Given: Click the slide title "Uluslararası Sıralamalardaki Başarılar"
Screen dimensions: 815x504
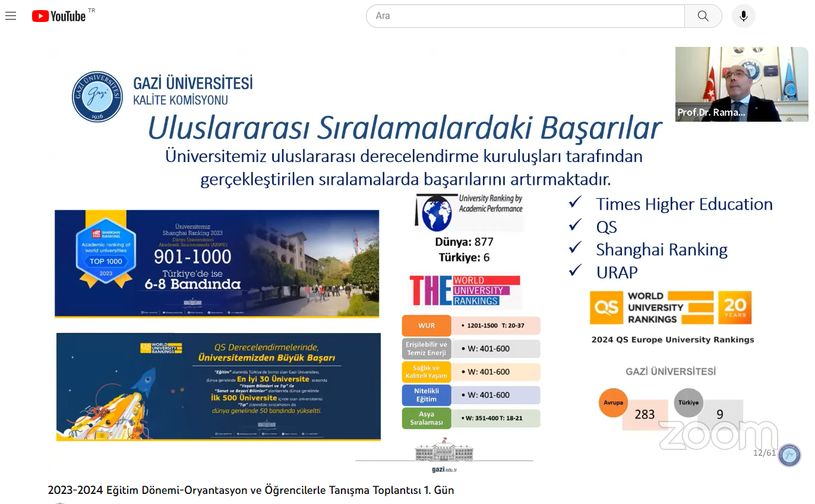Looking at the screenshot, I should point(405,128).
